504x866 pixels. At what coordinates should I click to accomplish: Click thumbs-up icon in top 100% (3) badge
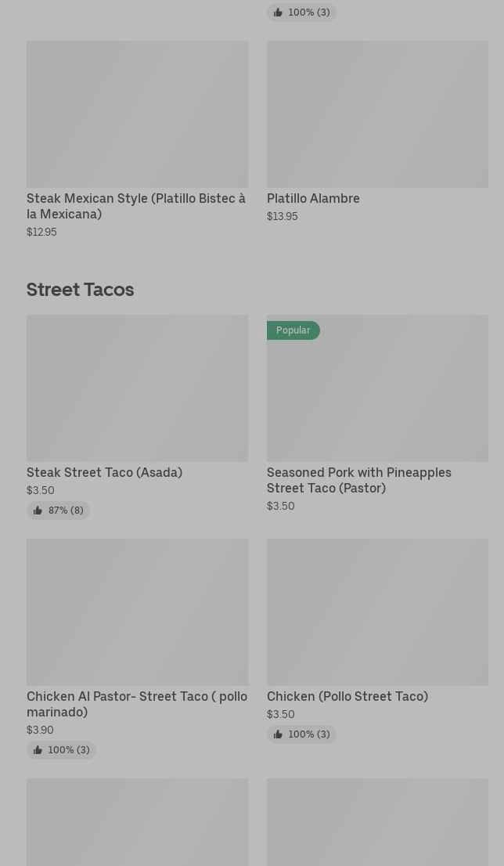point(278,13)
